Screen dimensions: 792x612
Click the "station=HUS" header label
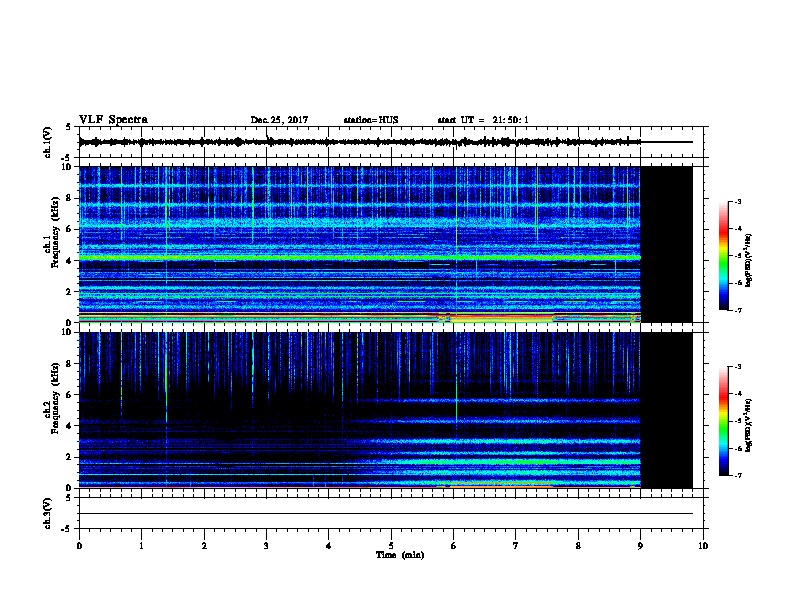point(371,120)
